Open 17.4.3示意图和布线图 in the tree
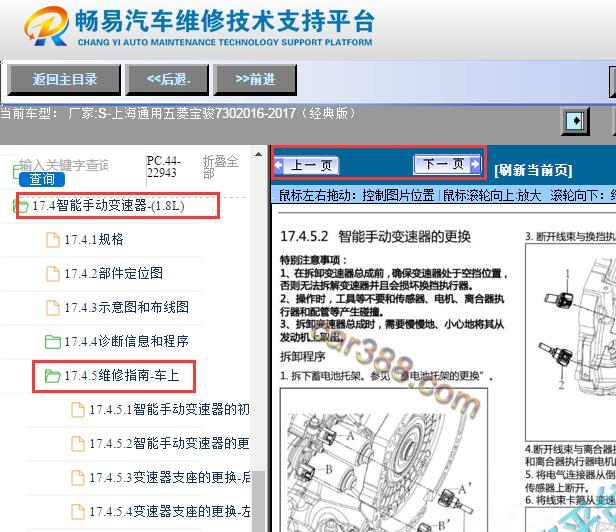The width and height of the screenshot is (616, 532). [x=126, y=307]
